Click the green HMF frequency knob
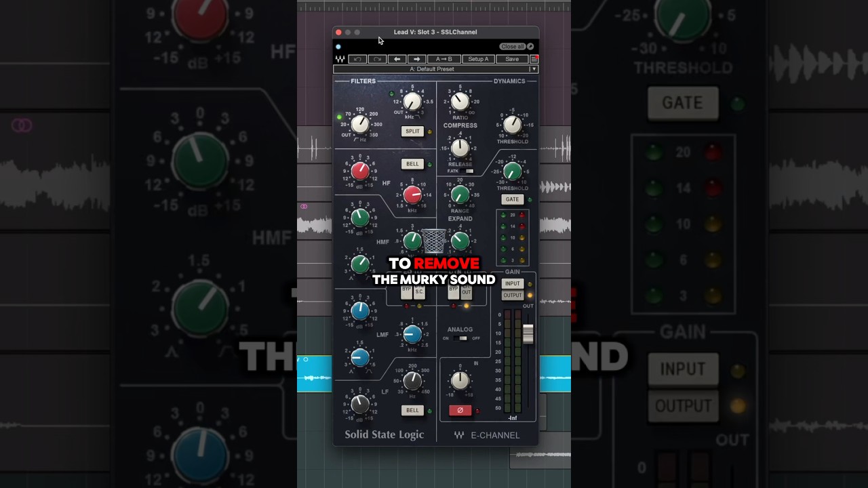Screen dimensions: 868x488 coord(412,241)
